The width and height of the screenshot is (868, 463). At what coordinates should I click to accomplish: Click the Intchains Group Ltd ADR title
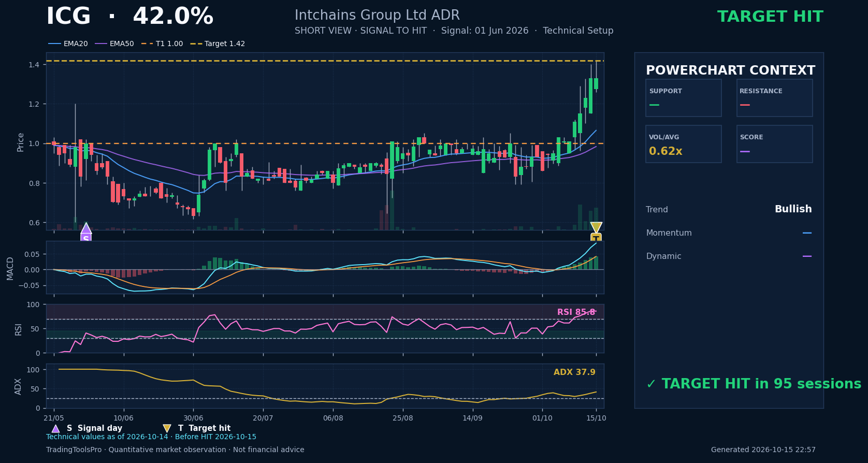click(x=377, y=16)
